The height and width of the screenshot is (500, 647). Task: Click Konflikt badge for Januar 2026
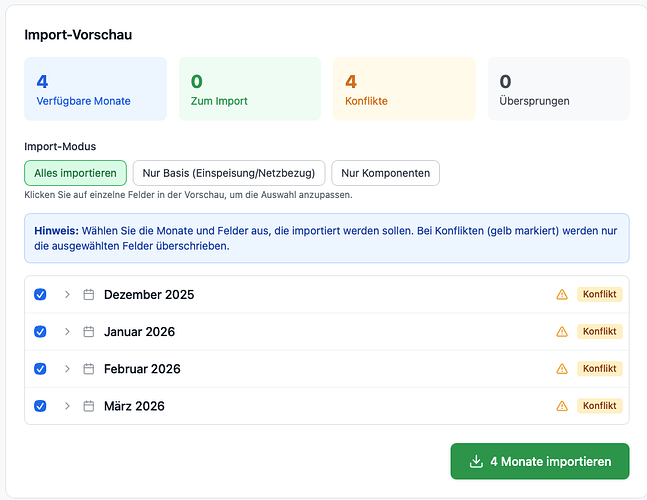600,331
